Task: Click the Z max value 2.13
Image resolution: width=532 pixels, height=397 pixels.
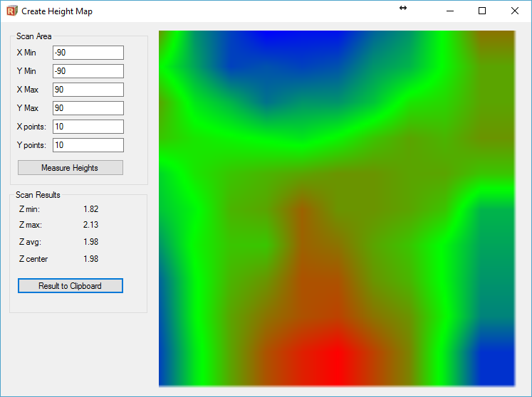Action: tap(90, 225)
